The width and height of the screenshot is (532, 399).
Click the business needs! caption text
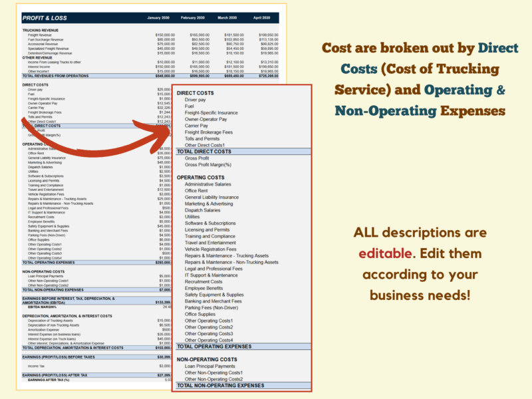(x=420, y=295)
